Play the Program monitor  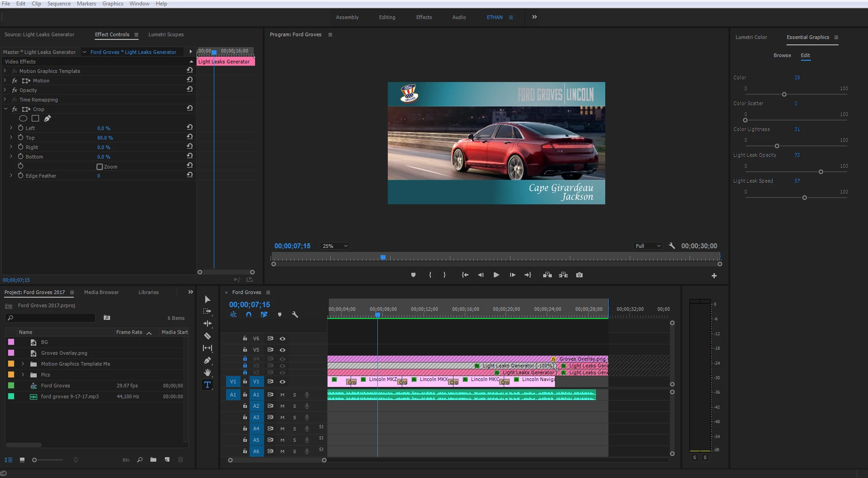[497, 275]
